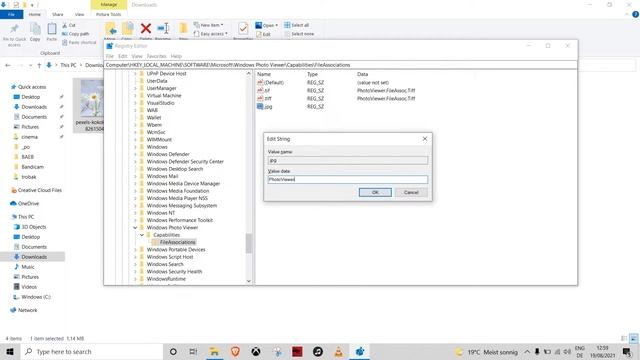This screenshot has width=640, height=360.
Task: Expand the Windows Defender key
Action: click(x=135, y=154)
